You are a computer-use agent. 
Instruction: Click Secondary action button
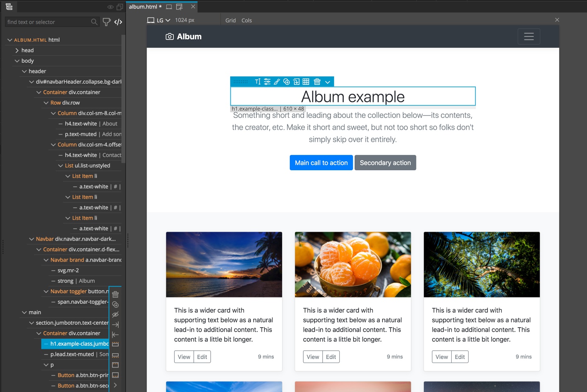tap(385, 163)
